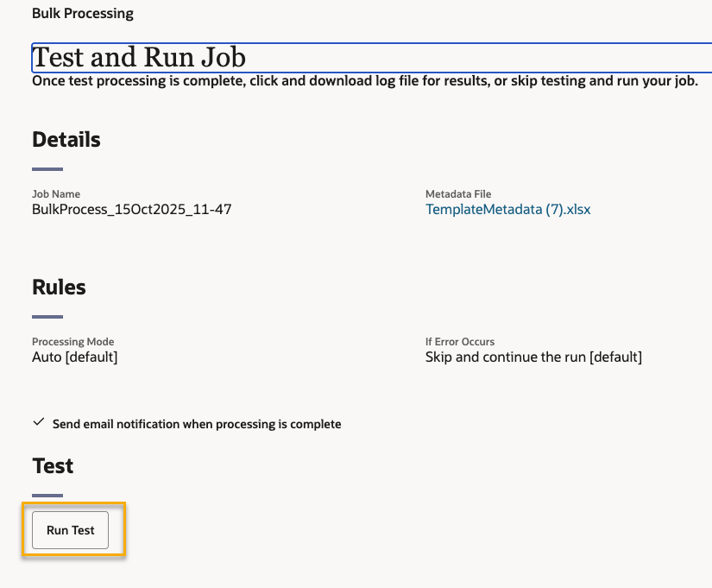This screenshot has width=712, height=588.
Task: Click the underline bar beneath Details heading
Action: [47, 169]
